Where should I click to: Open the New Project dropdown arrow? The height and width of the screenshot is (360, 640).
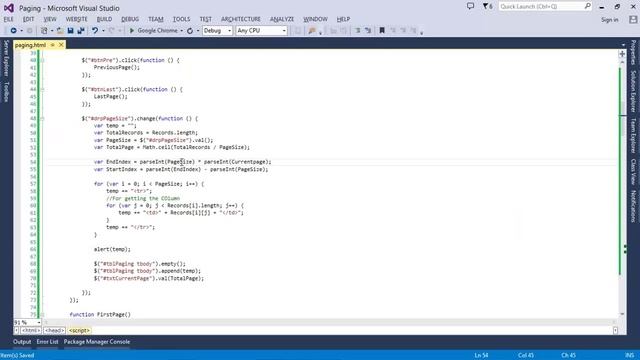pos(51,31)
